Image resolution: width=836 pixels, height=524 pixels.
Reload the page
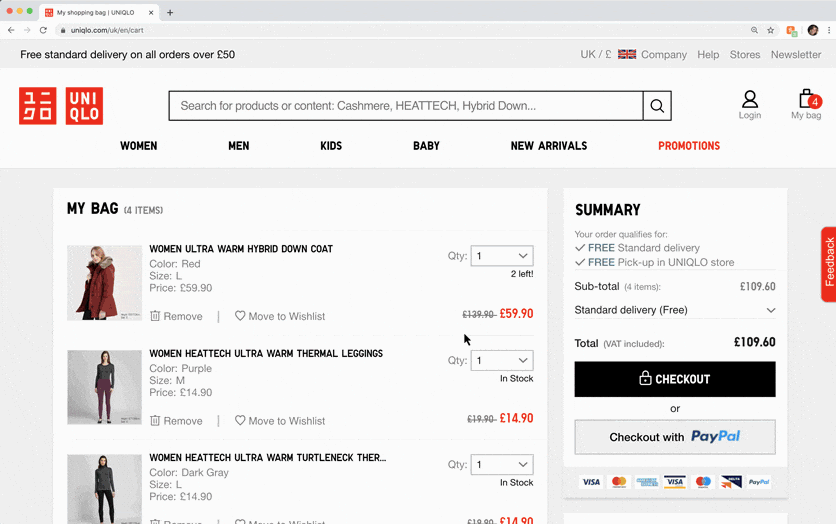pyautogui.click(x=43, y=30)
